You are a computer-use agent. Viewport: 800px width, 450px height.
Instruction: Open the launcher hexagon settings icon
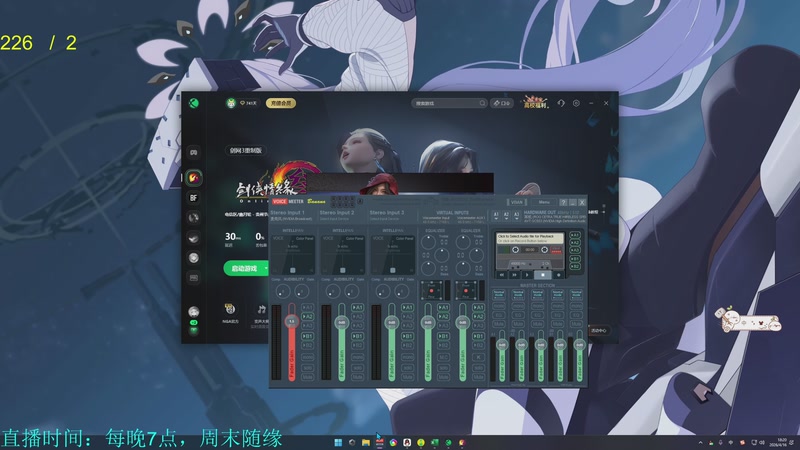(576, 103)
